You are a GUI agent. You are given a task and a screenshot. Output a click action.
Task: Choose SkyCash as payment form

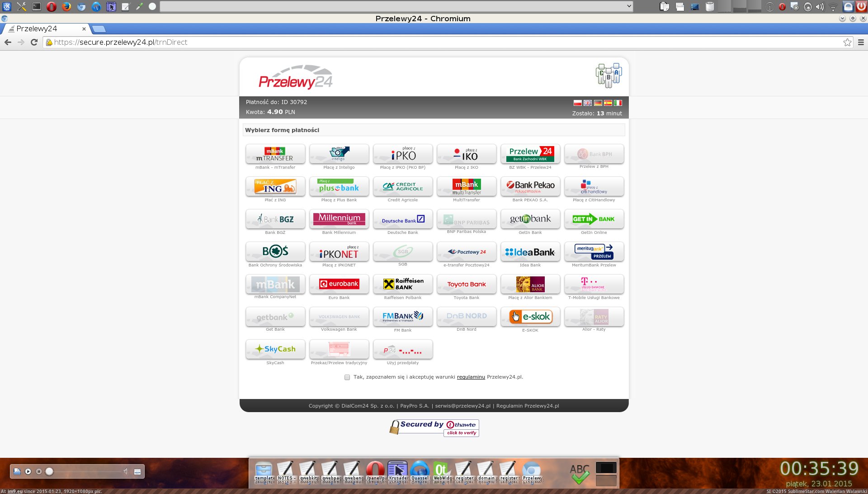tap(275, 349)
